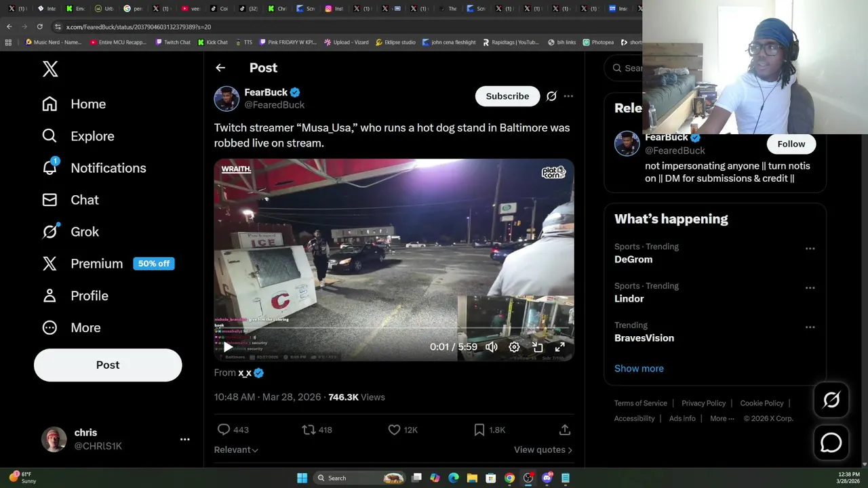Open the Upload - Vizard bookmark
This screenshot has width=868, height=488.
[x=347, y=42]
